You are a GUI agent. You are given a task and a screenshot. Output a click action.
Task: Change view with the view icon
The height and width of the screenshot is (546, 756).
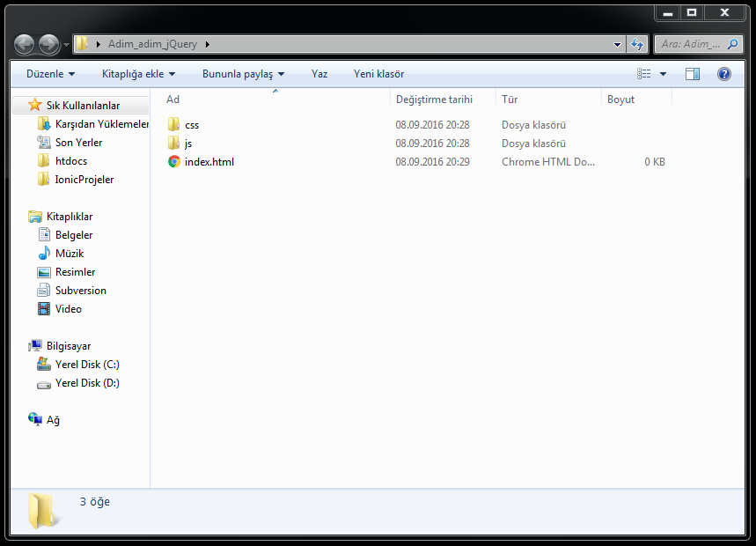coord(643,74)
